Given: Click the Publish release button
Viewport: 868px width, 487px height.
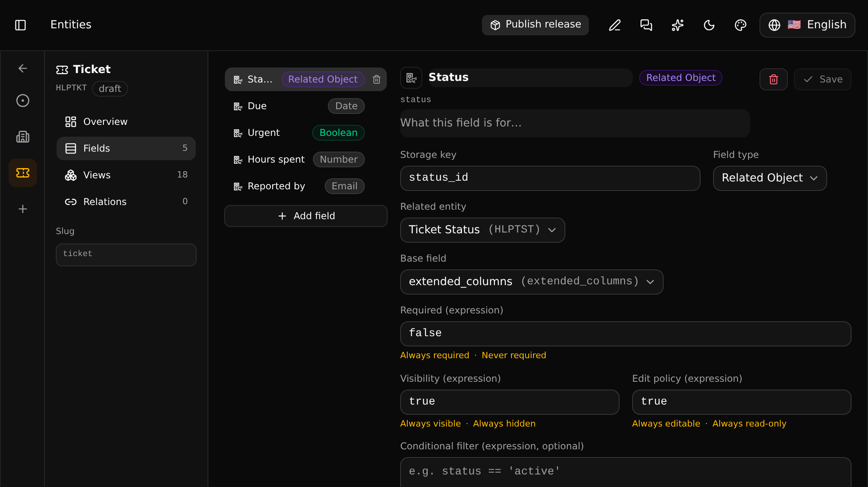Looking at the screenshot, I should [x=535, y=25].
